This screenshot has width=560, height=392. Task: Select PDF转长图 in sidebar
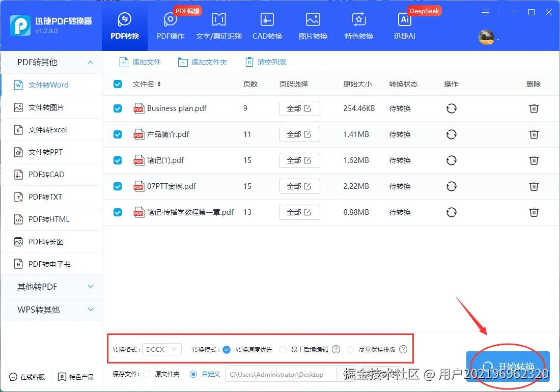(x=51, y=242)
